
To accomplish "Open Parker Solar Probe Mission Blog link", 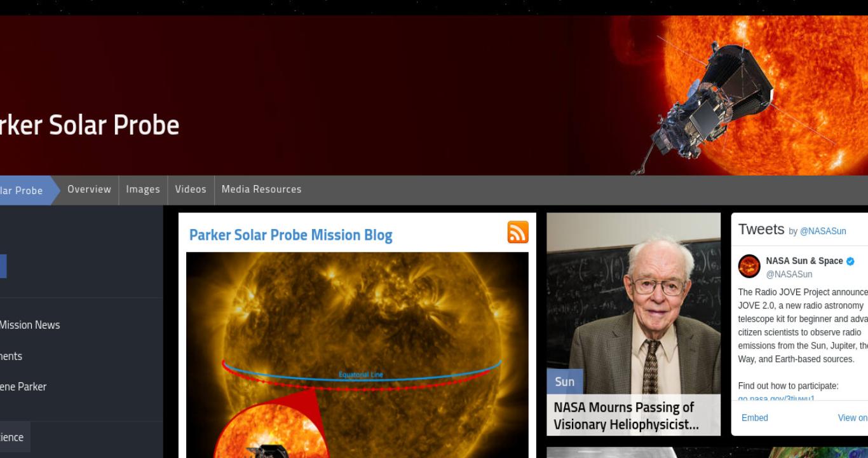I will pyautogui.click(x=290, y=235).
